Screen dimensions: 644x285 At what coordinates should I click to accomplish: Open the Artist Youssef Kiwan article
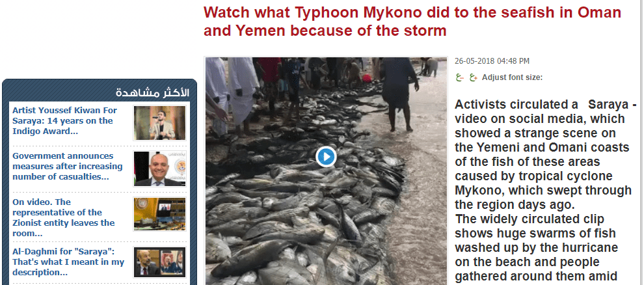(x=64, y=121)
